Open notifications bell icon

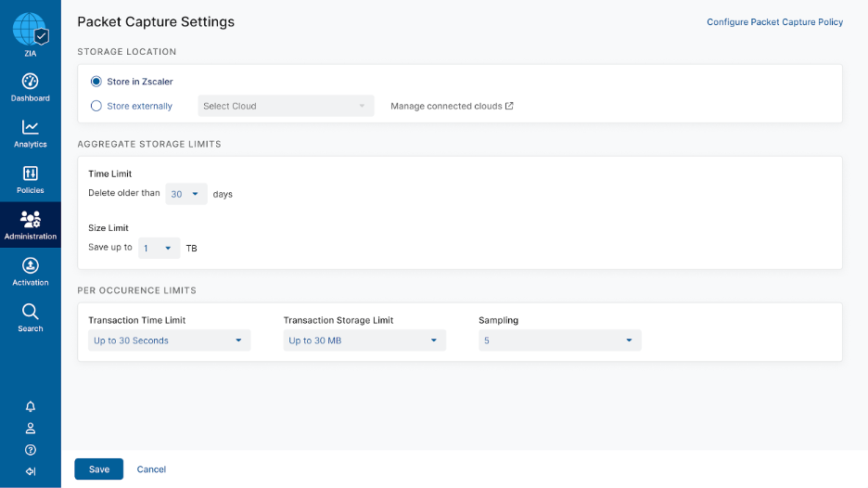tap(31, 406)
